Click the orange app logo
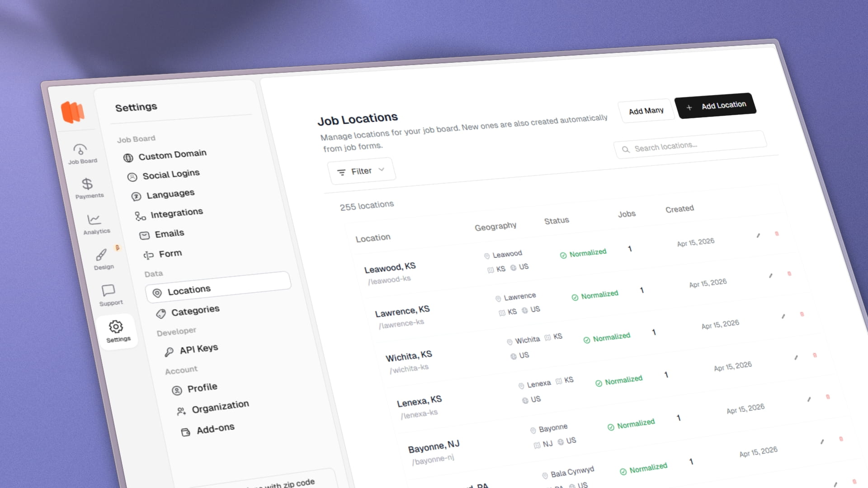This screenshot has width=868, height=488. pyautogui.click(x=72, y=112)
